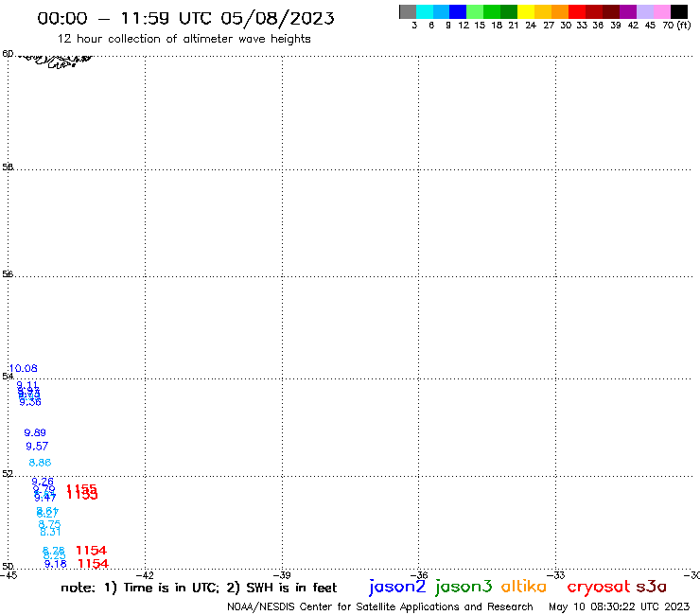Viewport: 700px width, 615px height.
Task: Pick the lavender swatch in the color bar
Action: (x=645, y=11)
